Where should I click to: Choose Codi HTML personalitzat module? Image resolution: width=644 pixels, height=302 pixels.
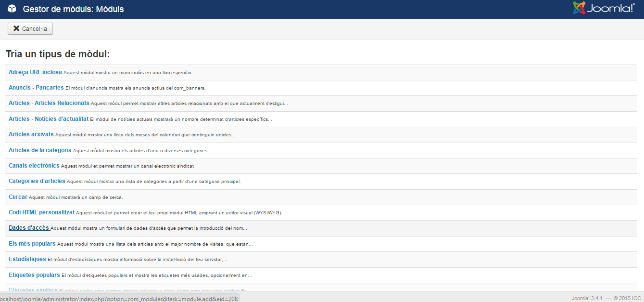point(41,212)
